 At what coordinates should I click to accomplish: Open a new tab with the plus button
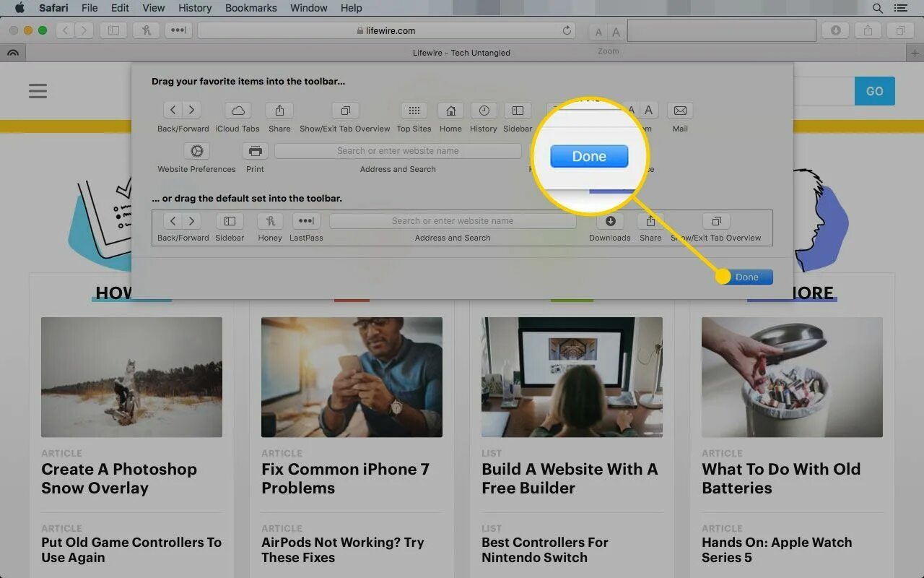pos(915,53)
